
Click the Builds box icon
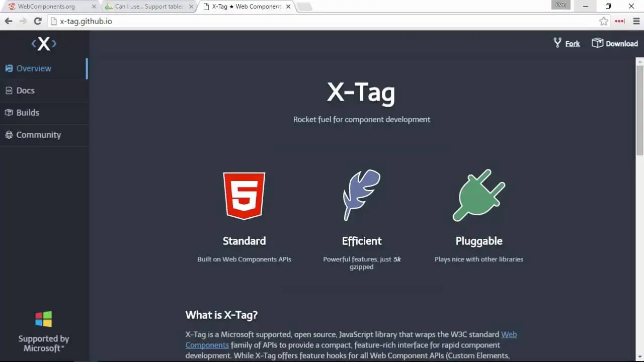[9, 113]
